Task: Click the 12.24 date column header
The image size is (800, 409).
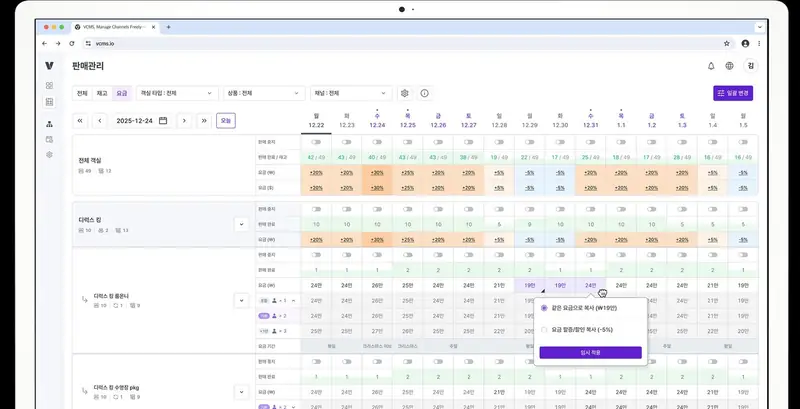Action: tap(377, 121)
